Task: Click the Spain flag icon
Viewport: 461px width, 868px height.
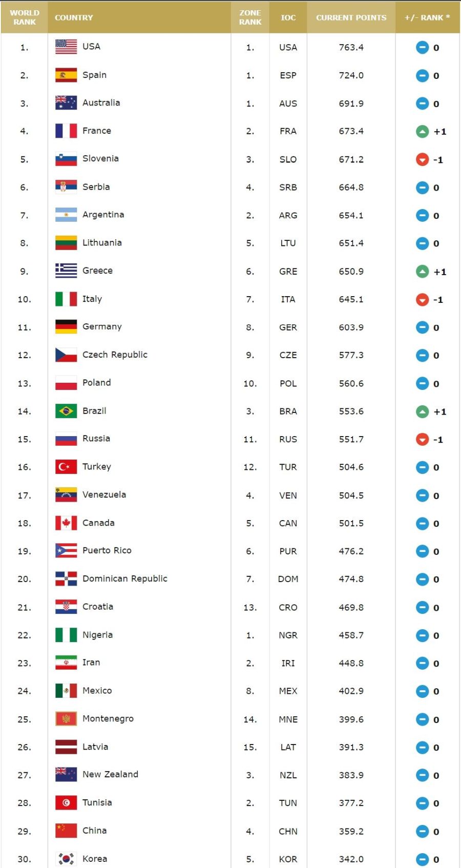Action: (66, 75)
